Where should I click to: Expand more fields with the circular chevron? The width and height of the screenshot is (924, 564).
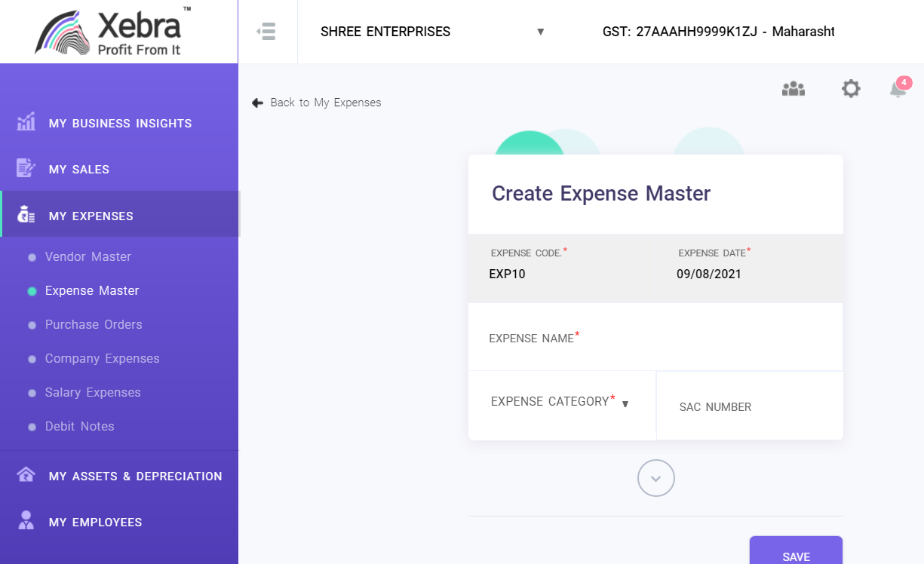pyautogui.click(x=655, y=478)
